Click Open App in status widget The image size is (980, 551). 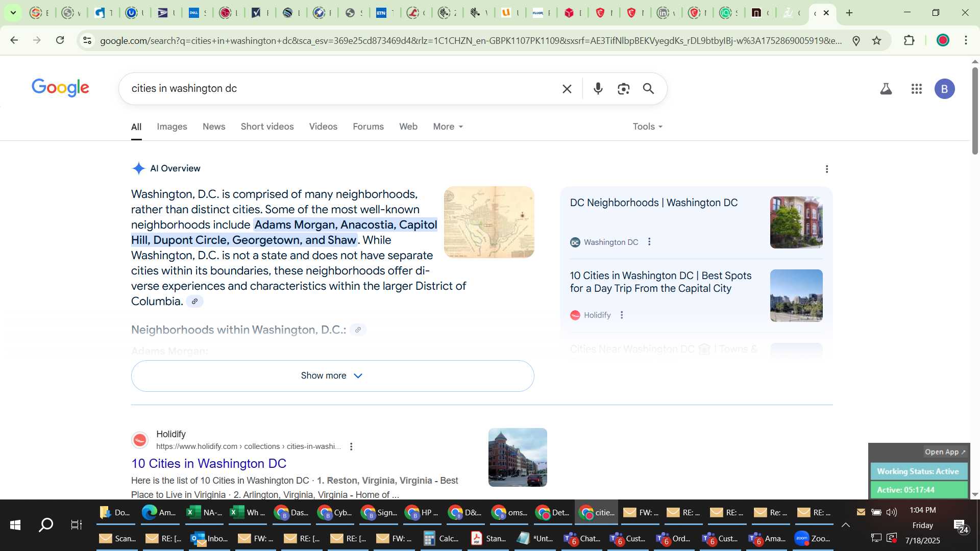[945, 452]
